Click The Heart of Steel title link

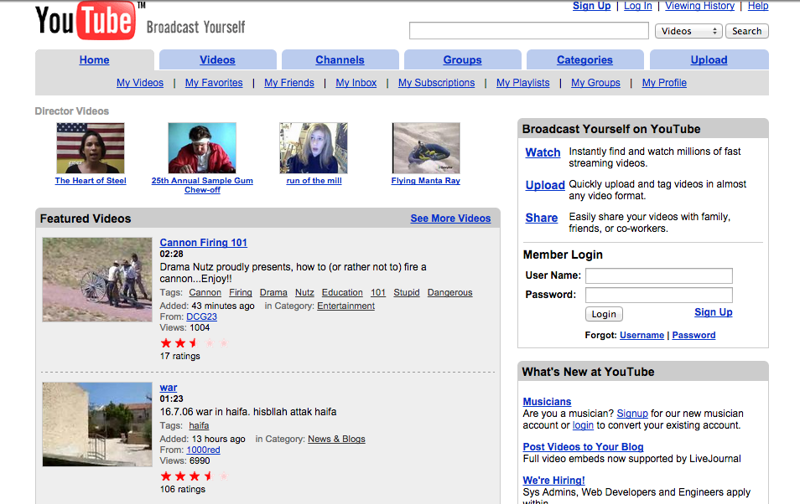click(90, 181)
